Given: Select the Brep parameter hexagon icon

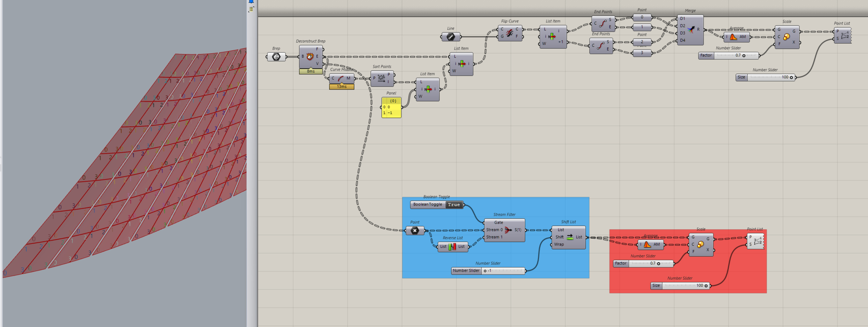Looking at the screenshot, I should point(276,57).
